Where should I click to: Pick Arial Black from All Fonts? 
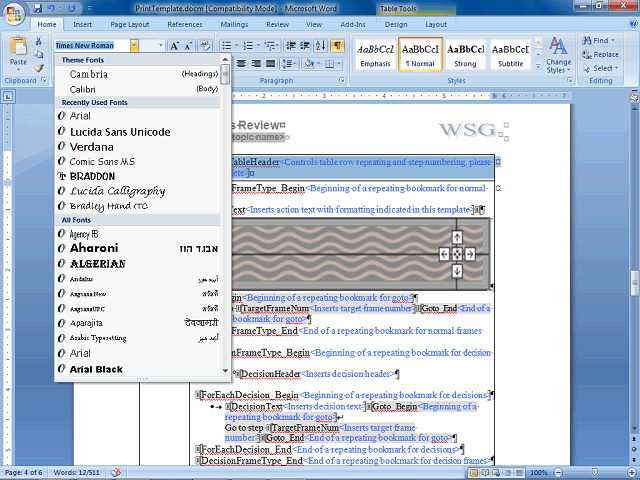pyautogui.click(x=139, y=369)
